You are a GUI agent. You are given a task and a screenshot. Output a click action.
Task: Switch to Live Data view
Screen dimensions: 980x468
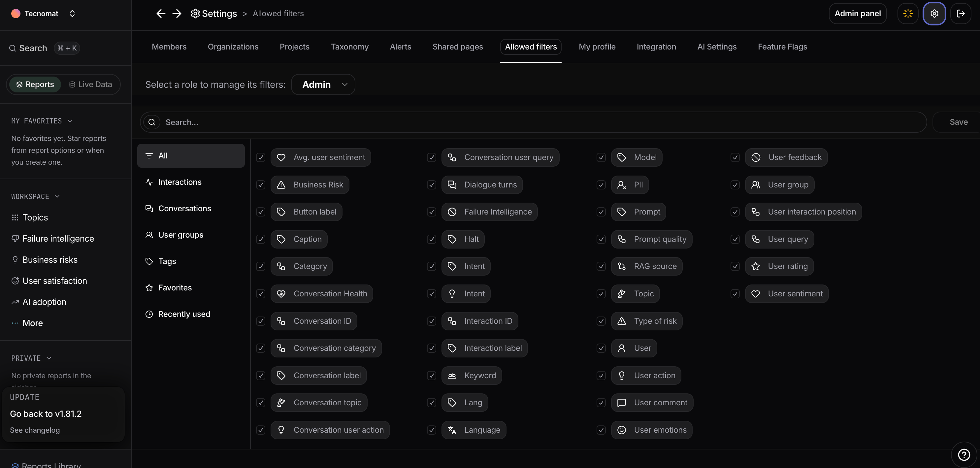coord(90,84)
